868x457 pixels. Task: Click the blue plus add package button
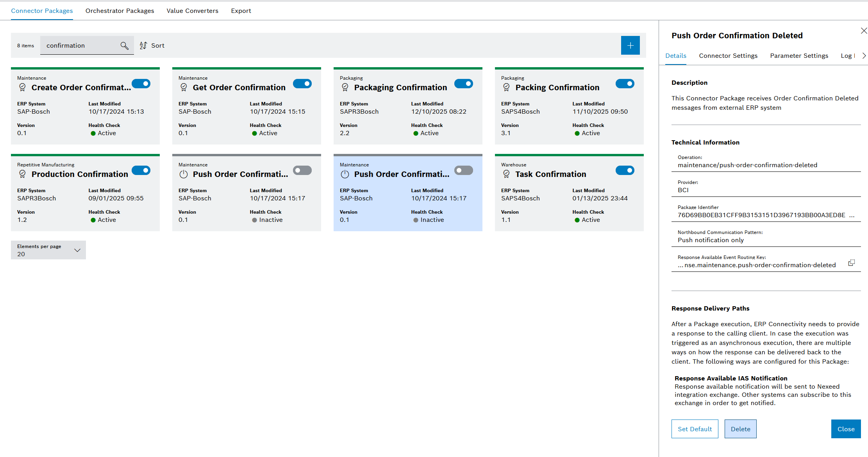(630, 46)
